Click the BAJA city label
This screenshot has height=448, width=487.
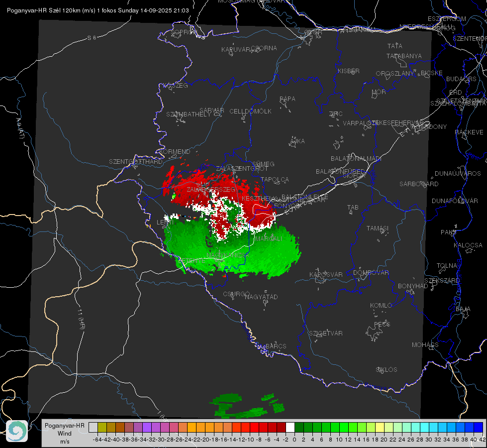pos(463,309)
